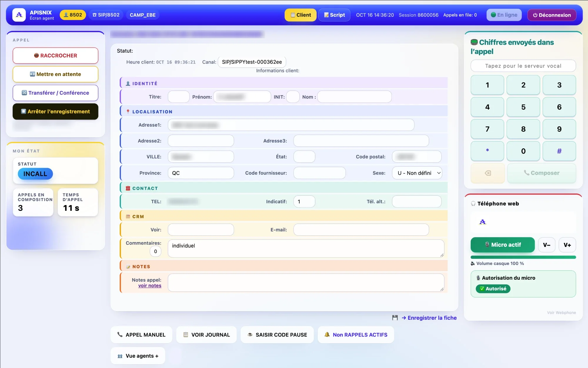Click the Canal SIP/SIPPYtest field
Viewport: 588px width, 368px height.
point(252,62)
